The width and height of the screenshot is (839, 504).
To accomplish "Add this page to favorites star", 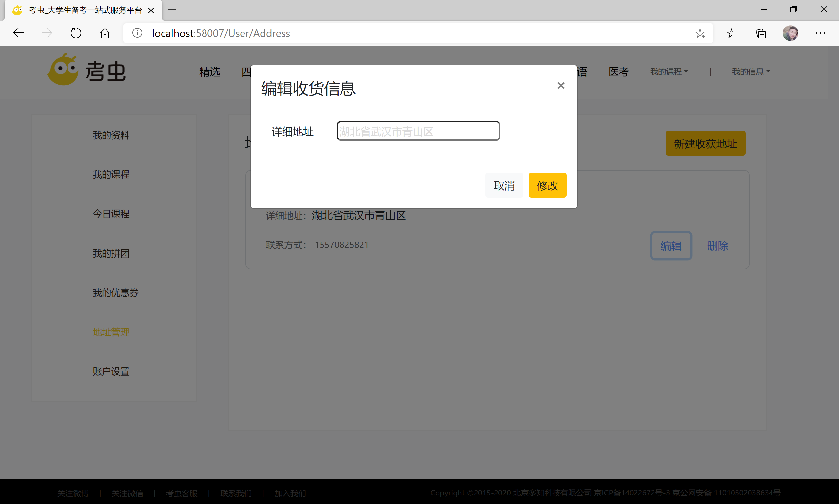I will [700, 33].
